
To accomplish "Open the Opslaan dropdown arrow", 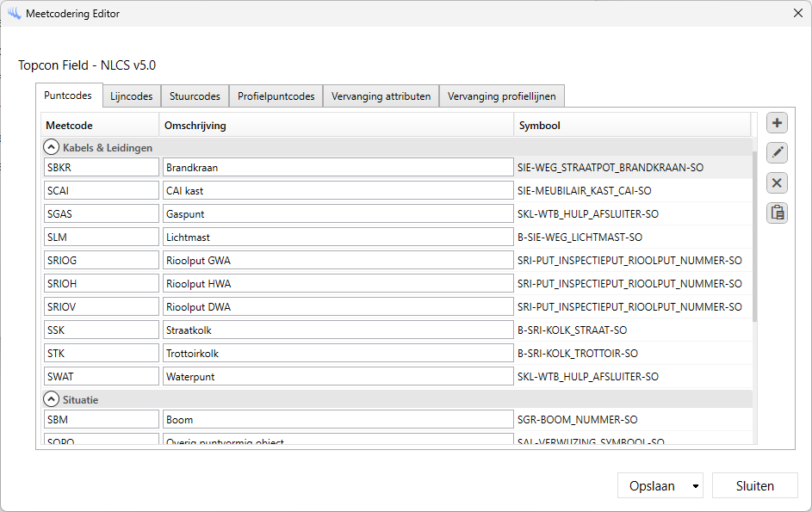I will point(695,486).
